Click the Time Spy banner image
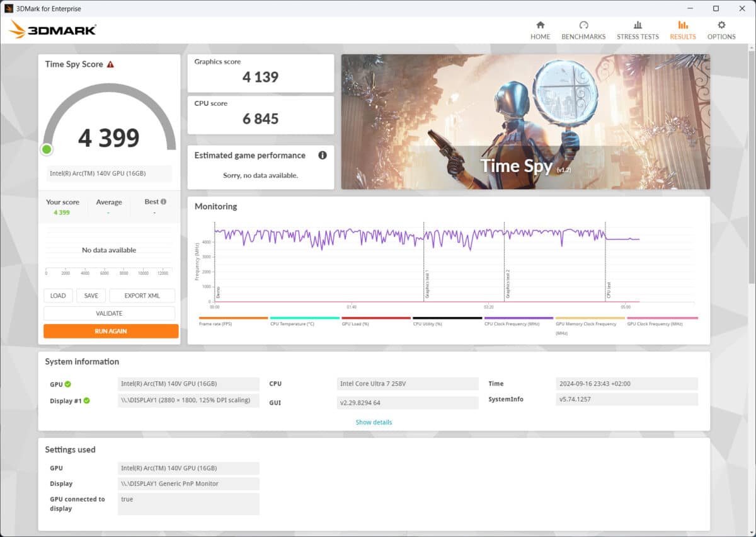Image resolution: width=756 pixels, height=537 pixels. pos(525,122)
